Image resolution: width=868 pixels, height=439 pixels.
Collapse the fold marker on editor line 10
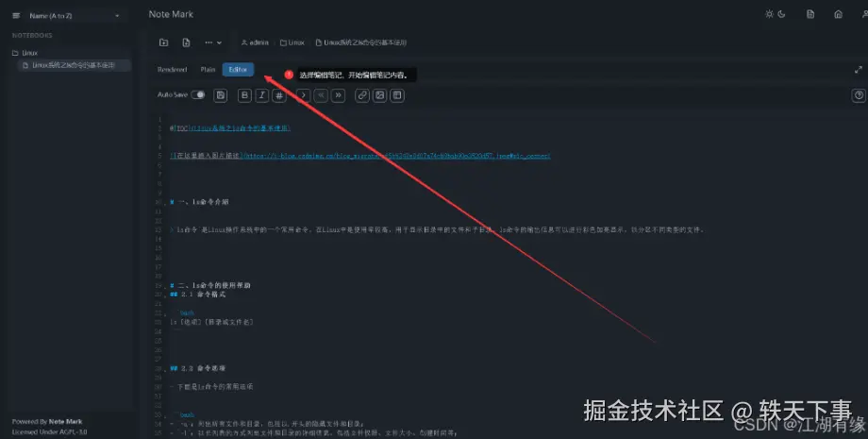point(165,204)
